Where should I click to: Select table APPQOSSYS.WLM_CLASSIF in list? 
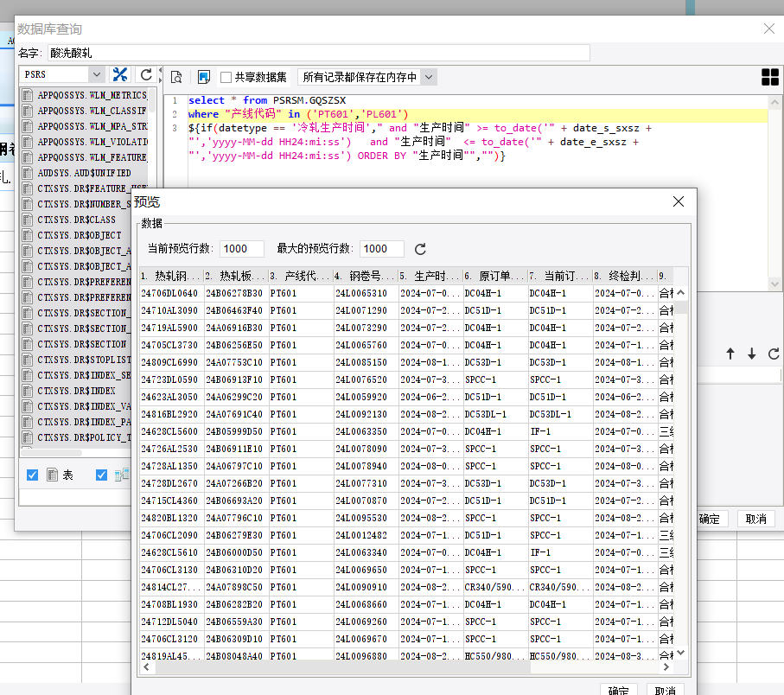click(x=92, y=111)
